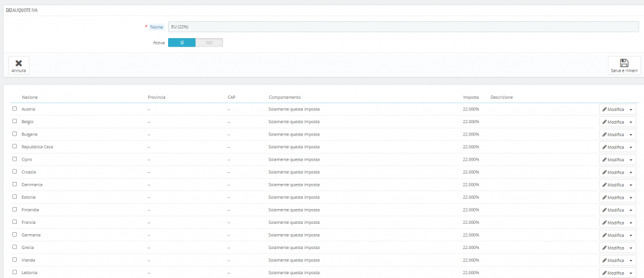Open the Croazia row Modifica dropdown arrow
This screenshot has height=278, width=644.
pos(631,172)
